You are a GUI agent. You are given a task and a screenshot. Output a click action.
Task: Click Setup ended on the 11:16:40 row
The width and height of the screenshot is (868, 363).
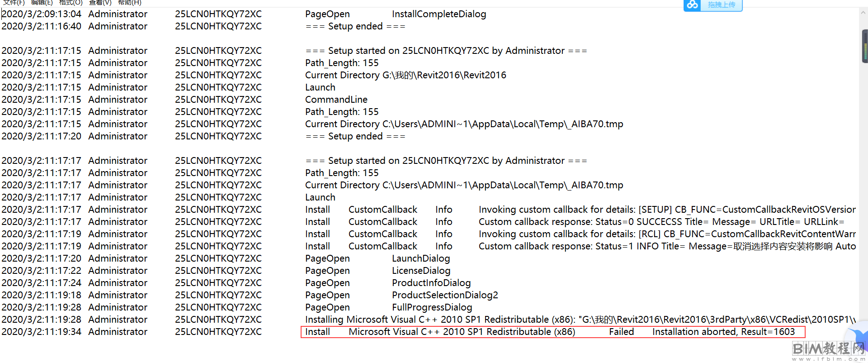355,26
